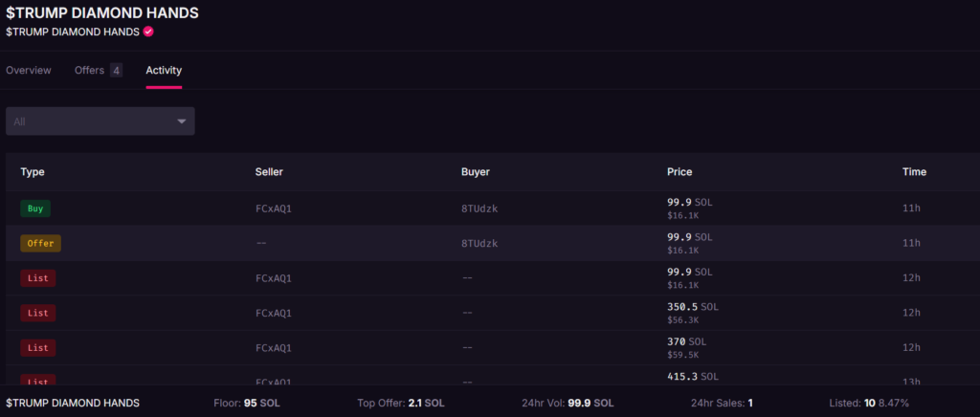Viewport: 980px width, 417px height.
Task: Click the green Buy type badge
Action: [x=35, y=208]
